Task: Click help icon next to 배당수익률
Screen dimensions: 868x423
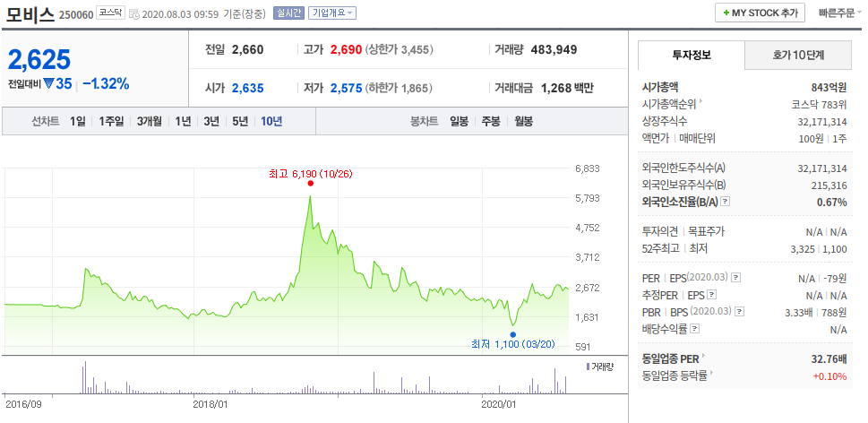Action: (x=695, y=329)
